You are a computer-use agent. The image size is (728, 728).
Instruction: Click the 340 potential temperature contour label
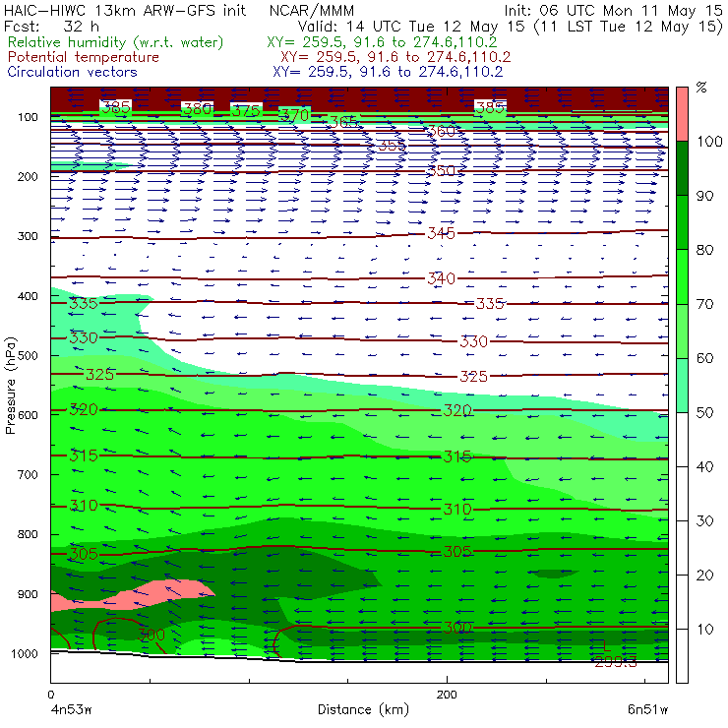pos(441,278)
